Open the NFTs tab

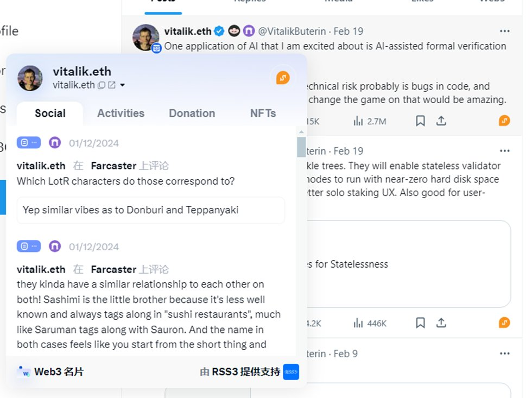point(263,113)
